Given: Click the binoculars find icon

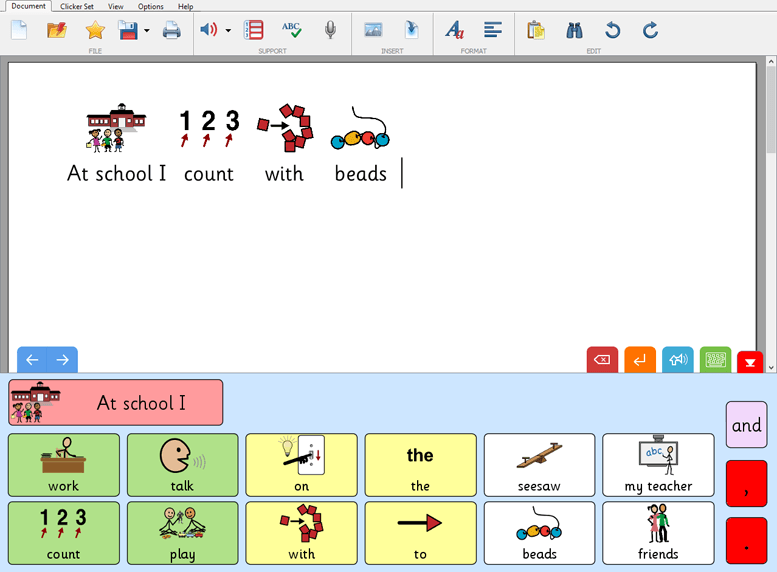Looking at the screenshot, I should click(574, 30).
